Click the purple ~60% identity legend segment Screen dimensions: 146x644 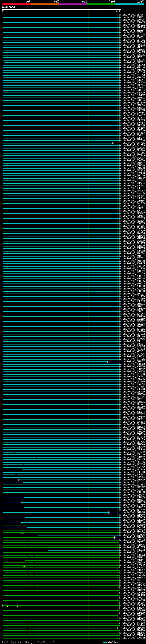tap(73, 4)
